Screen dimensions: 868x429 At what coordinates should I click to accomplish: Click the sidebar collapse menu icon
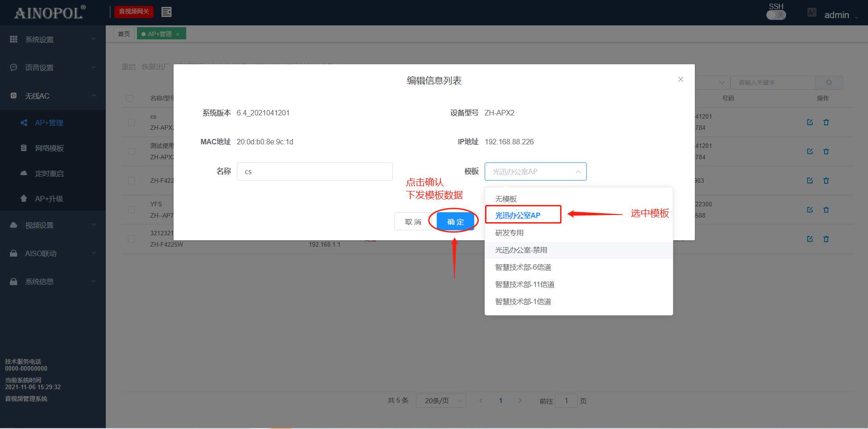click(166, 12)
